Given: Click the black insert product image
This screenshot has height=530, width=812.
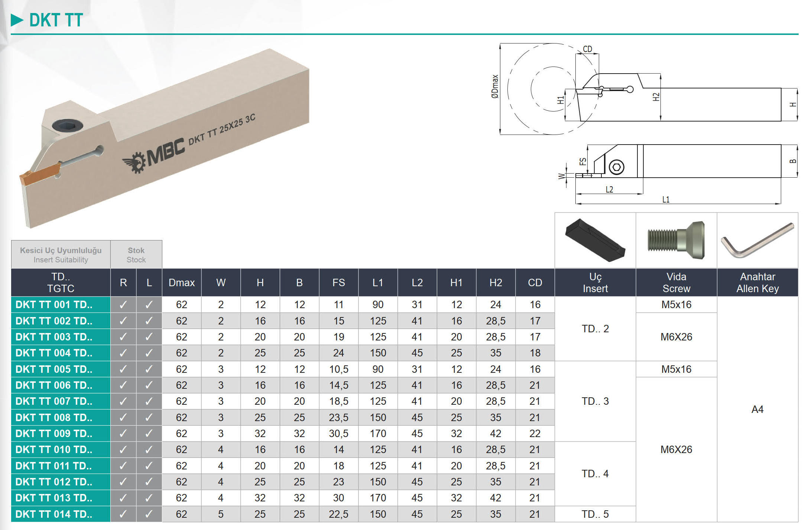Looking at the screenshot, I should pos(595,240).
